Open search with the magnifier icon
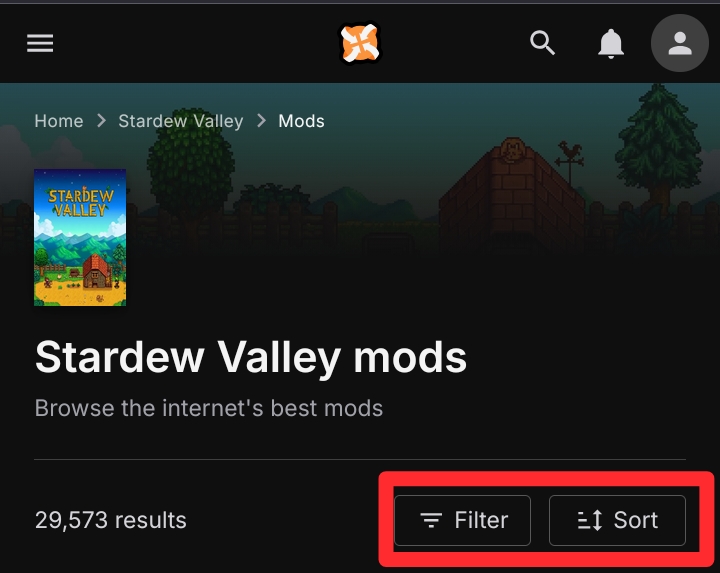Viewport: 720px width, 573px height. [x=542, y=43]
